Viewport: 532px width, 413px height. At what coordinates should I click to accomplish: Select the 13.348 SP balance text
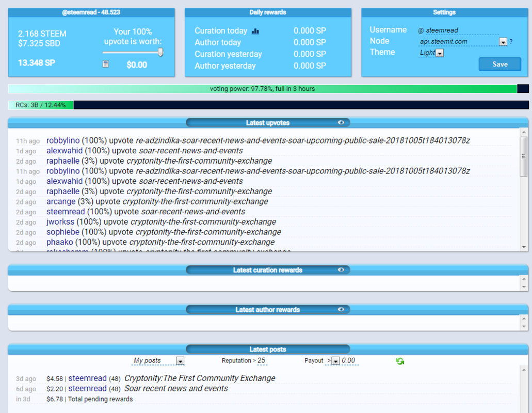click(36, 63)
